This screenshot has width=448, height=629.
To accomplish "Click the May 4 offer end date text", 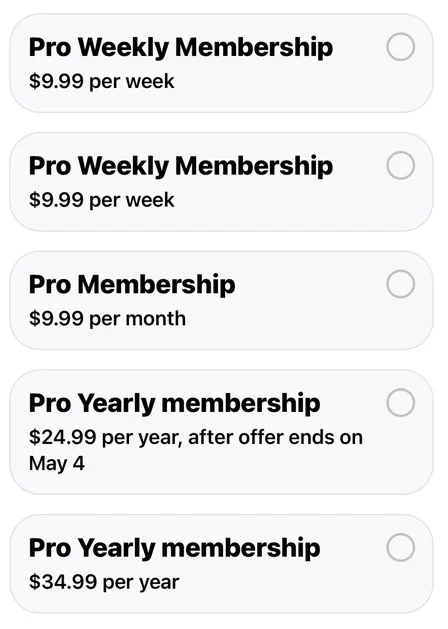I will pyautogui.click(x=57, y=464).
